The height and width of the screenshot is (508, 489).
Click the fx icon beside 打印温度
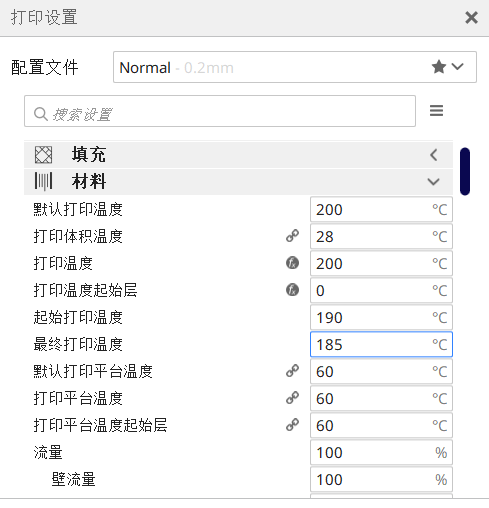pos(292,263)
